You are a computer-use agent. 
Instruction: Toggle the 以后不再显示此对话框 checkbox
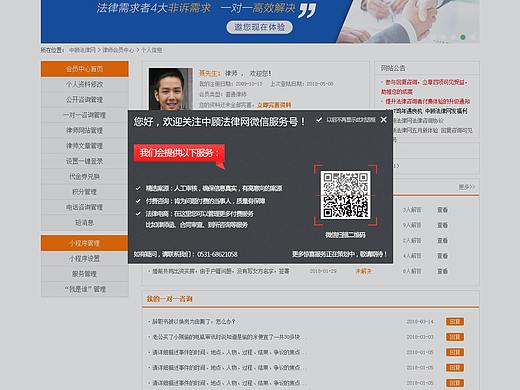319,119
